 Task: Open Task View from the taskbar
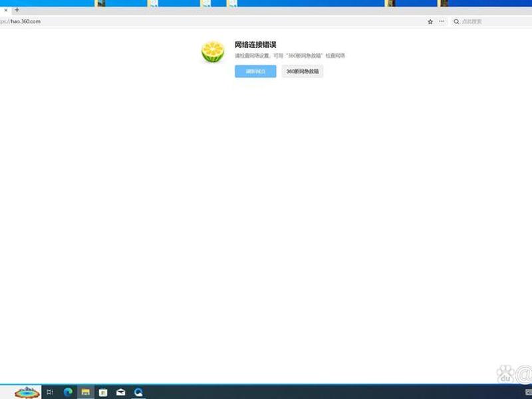pyautogui.click(x=50, y=392)
